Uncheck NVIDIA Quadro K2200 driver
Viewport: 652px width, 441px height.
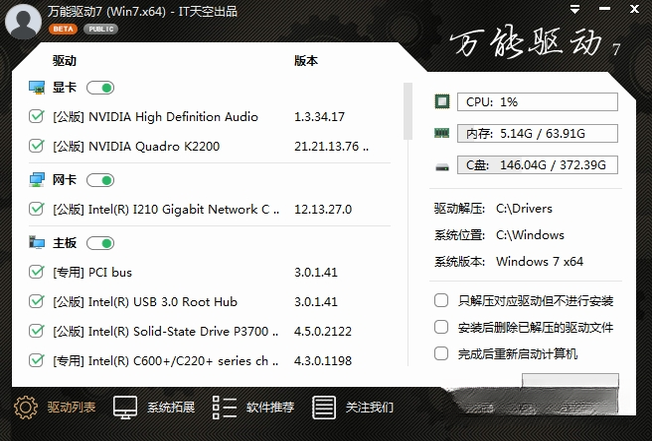(x=37, y=146)
